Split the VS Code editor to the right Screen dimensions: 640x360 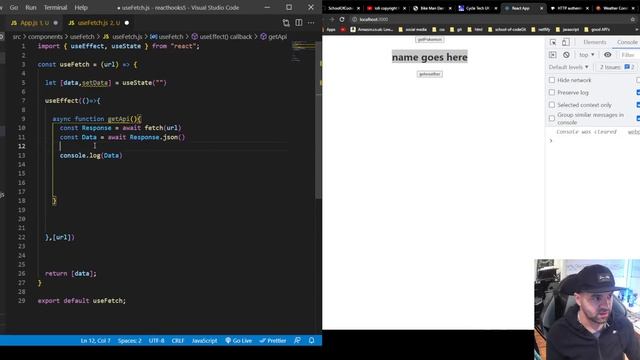[x=299, y=23]
